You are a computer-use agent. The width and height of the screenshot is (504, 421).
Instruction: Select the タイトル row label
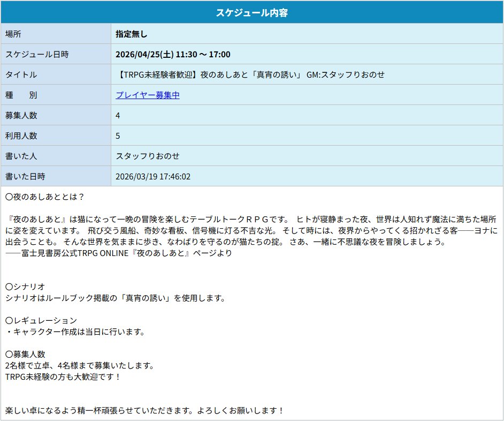(21, 74)
